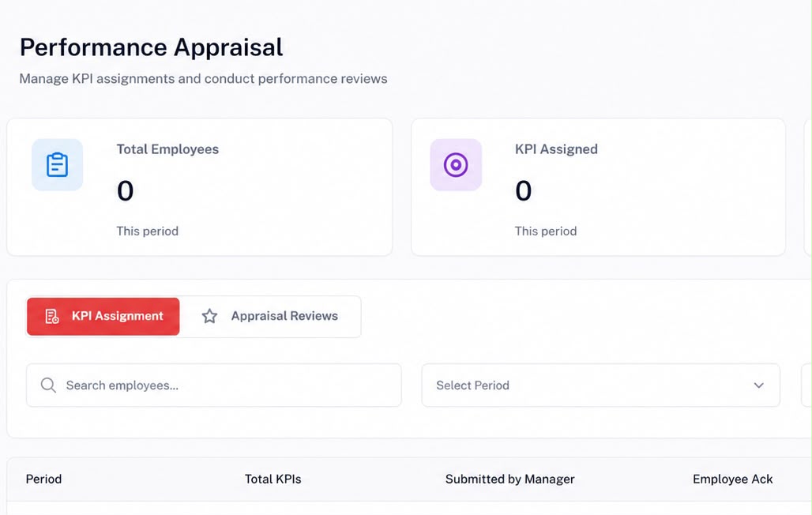812x515 pixels.
Task: Click the Employee Ack column header
Action: point(733,479)
